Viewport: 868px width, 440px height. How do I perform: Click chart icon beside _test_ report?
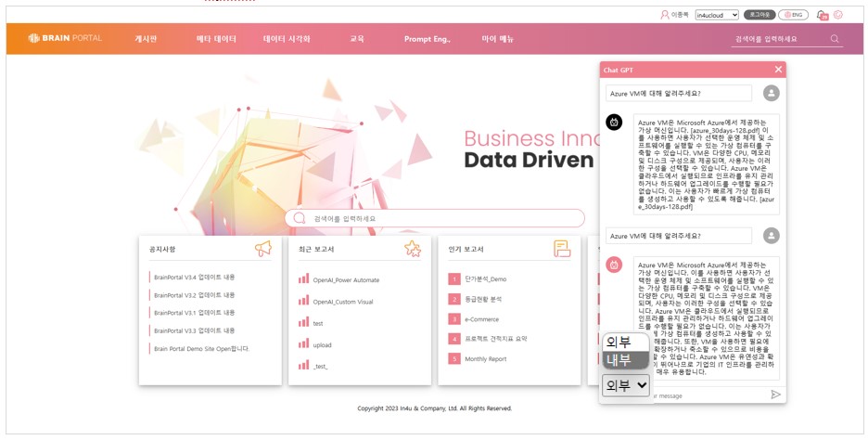[x=303, y=365]
